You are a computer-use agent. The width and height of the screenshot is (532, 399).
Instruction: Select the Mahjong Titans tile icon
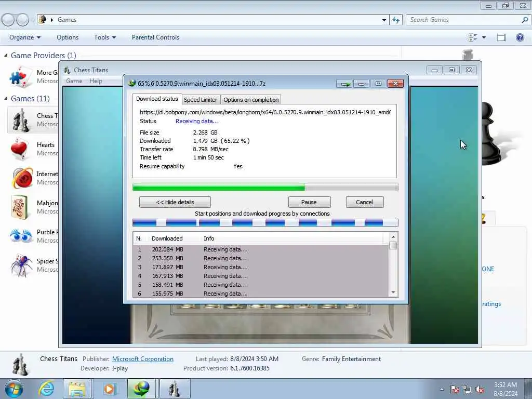pyautogui.click(x=20, y=207)
